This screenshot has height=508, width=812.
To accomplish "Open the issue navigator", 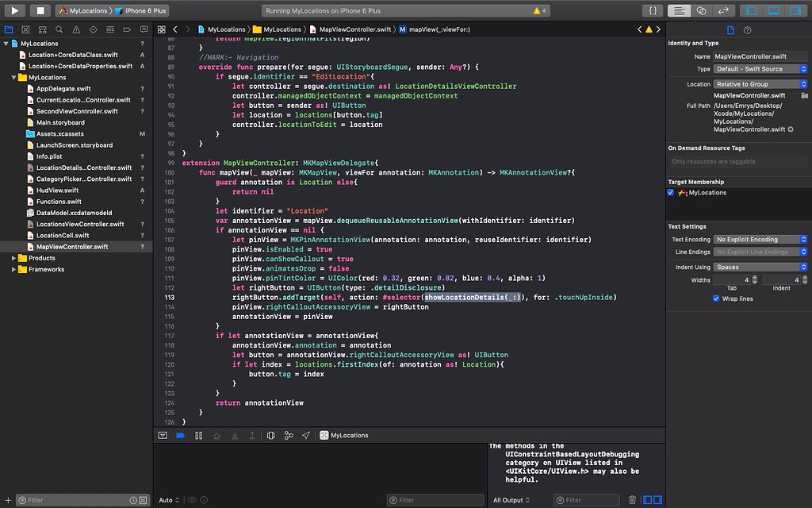I will coord(76,29).
